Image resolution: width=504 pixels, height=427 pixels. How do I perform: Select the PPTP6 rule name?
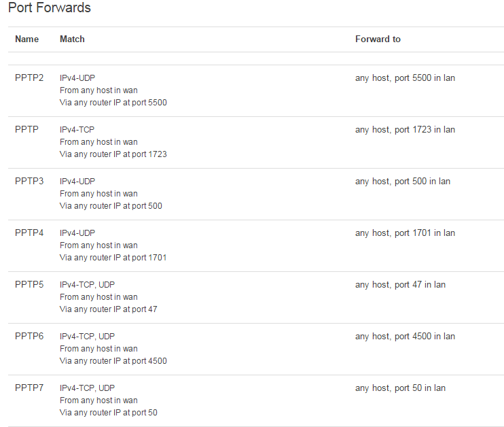(x=29, y=337)
